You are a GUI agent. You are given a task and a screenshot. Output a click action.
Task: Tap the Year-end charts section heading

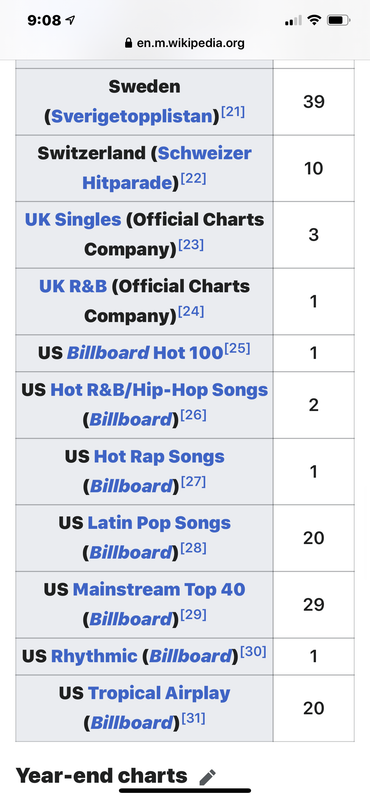102,776
